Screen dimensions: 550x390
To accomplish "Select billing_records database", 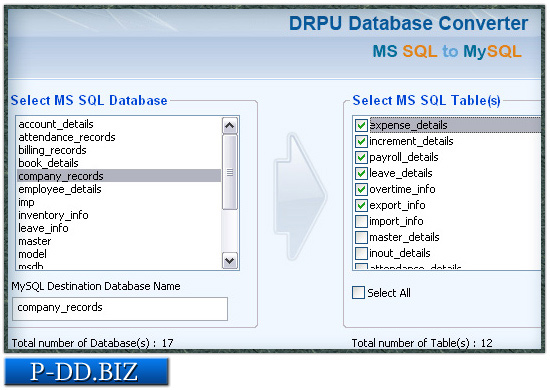I will (119, 150).
